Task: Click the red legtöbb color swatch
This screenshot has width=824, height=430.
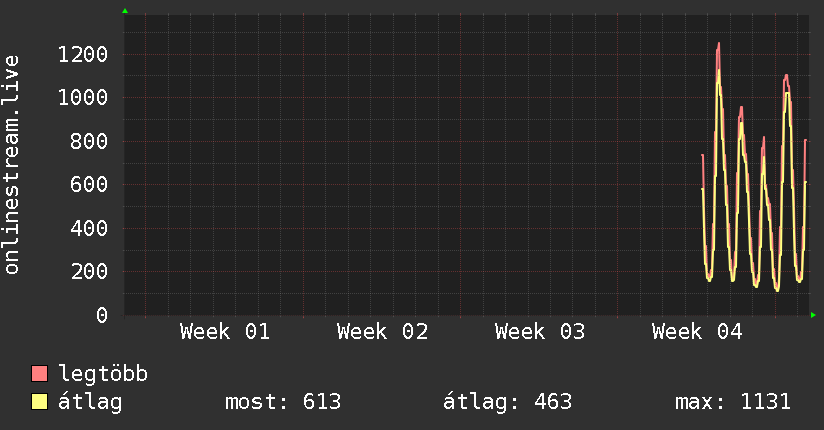Action: point(40,374)
